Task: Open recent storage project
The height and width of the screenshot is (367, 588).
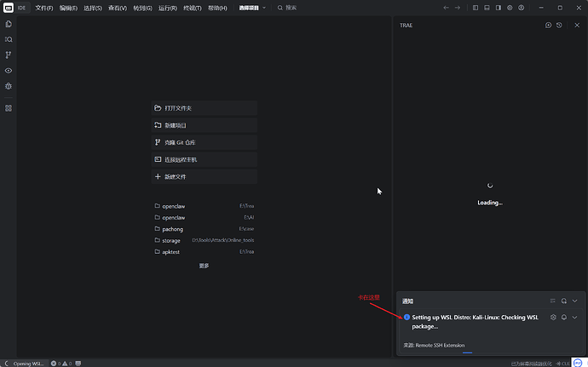Action: 204,240
